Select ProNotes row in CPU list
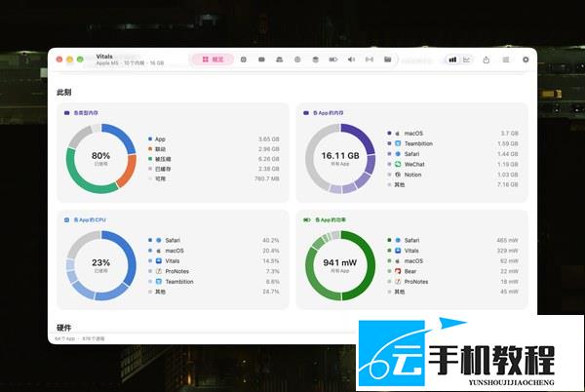Screen dimensions: 585x392 pos(214,271)
